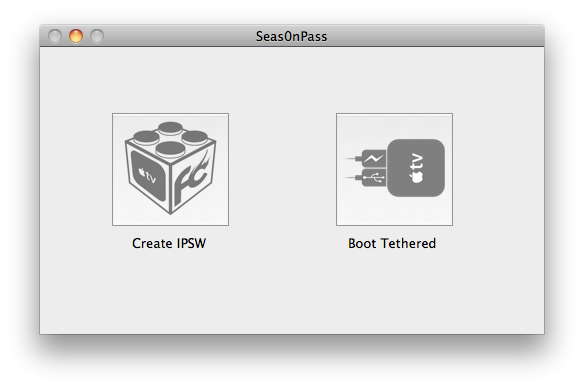Select the 'Boot Tethered' label text
Viewport: 584px width, 389px height.
tap(392, 244)
